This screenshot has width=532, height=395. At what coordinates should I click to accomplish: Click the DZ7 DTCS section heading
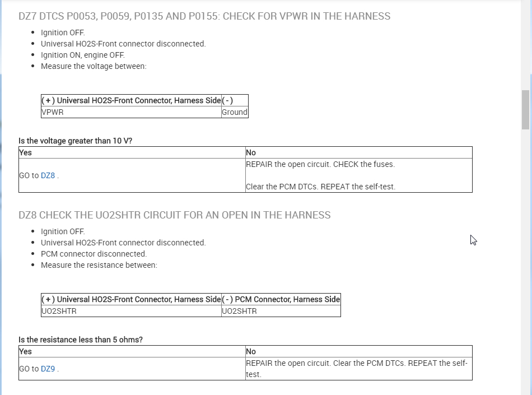[204, 16]
